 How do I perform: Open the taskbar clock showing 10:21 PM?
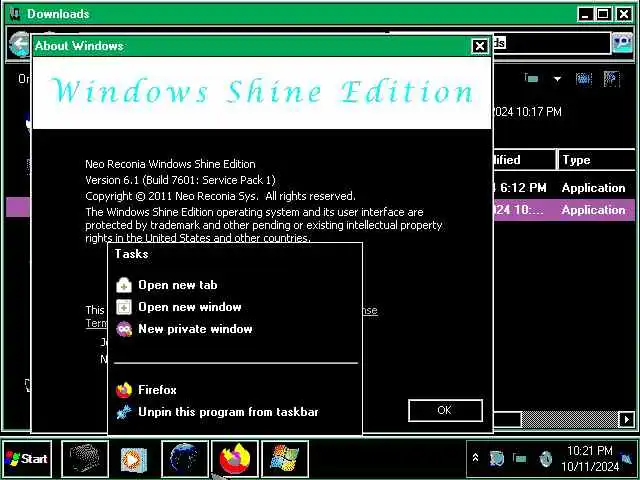pyautogui.click(x=590, y=458)
